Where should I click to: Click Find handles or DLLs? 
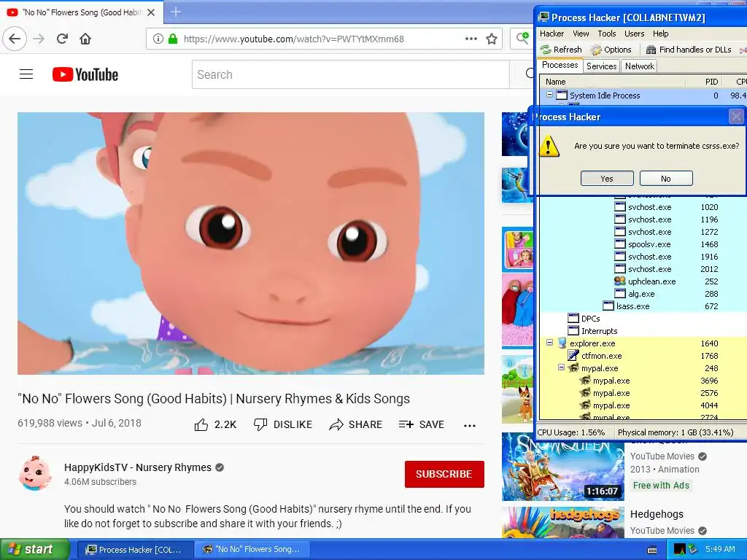pos(689,50)
